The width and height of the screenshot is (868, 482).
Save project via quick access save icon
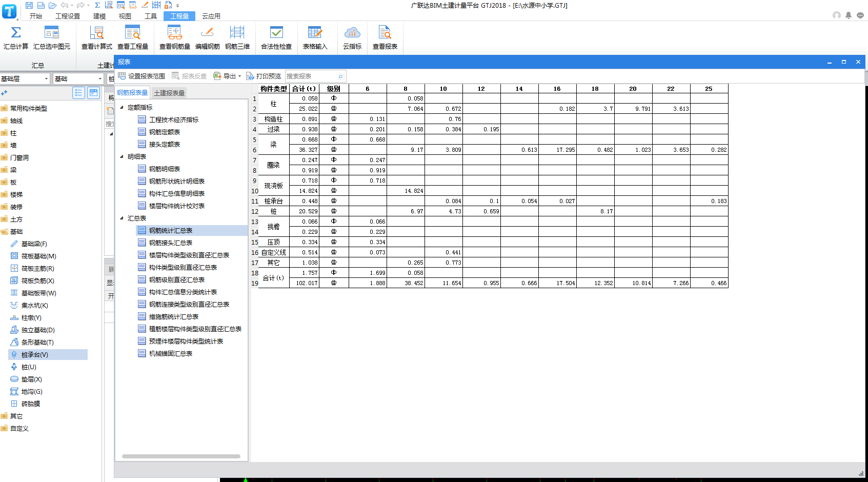pos(29,5)
